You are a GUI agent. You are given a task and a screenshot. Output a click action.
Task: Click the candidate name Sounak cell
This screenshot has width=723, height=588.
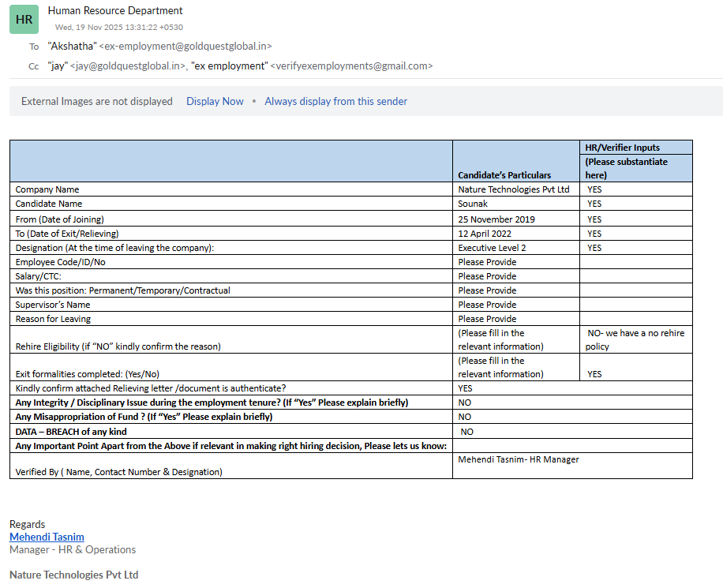473,204
